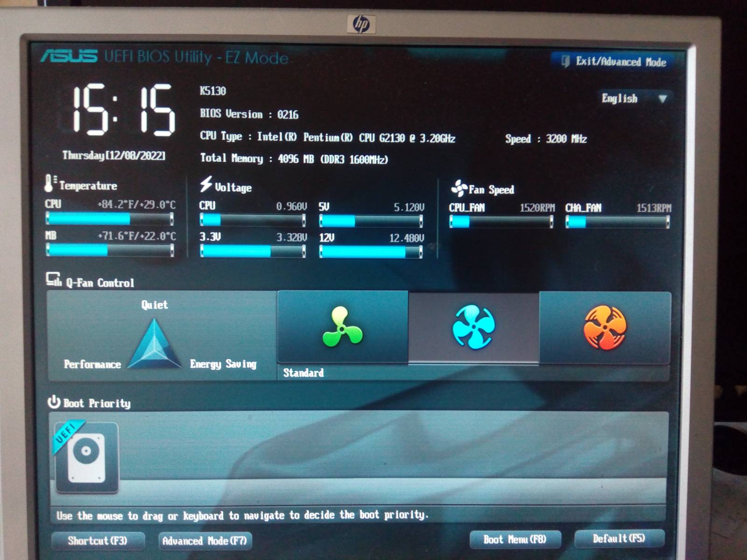
Task: Click the ASUS logo
Action: point(69,56)
